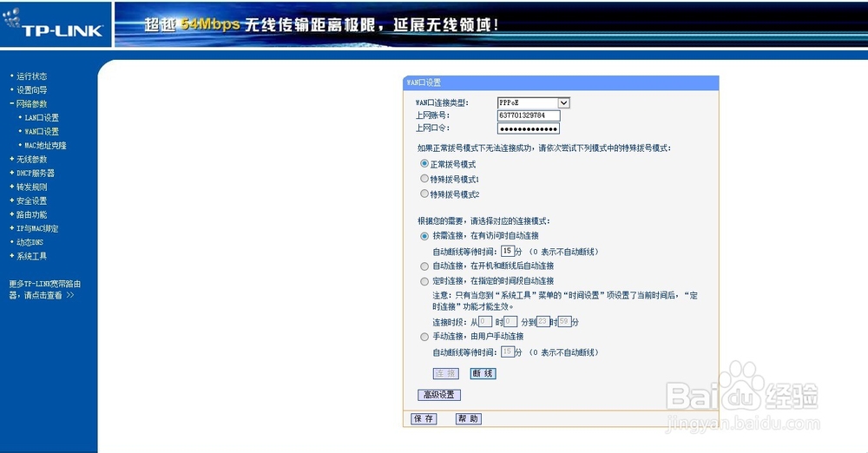Open 高级设置 button

439,395
